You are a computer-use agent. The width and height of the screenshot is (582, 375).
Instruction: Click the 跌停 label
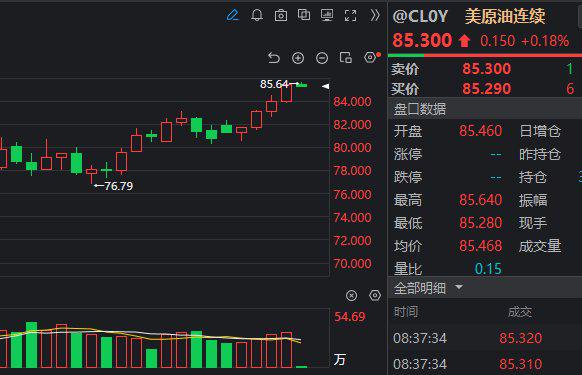click(x=408, y=177)
